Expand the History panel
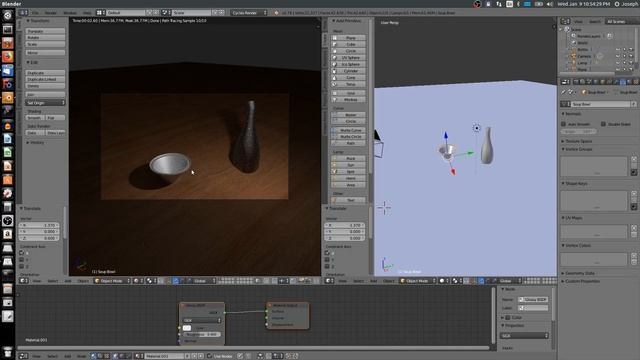Image resolution: width=640 pixels, height=360 pixels. (36, 142)
